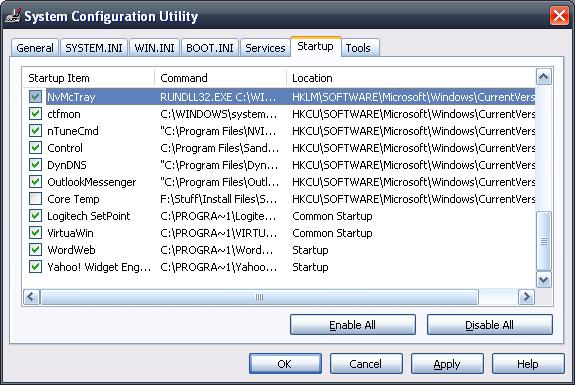Viewport: 575px width, 385px height.
Task: Click the System Configuration Utility title bar icon
Action: pos(14,16)
